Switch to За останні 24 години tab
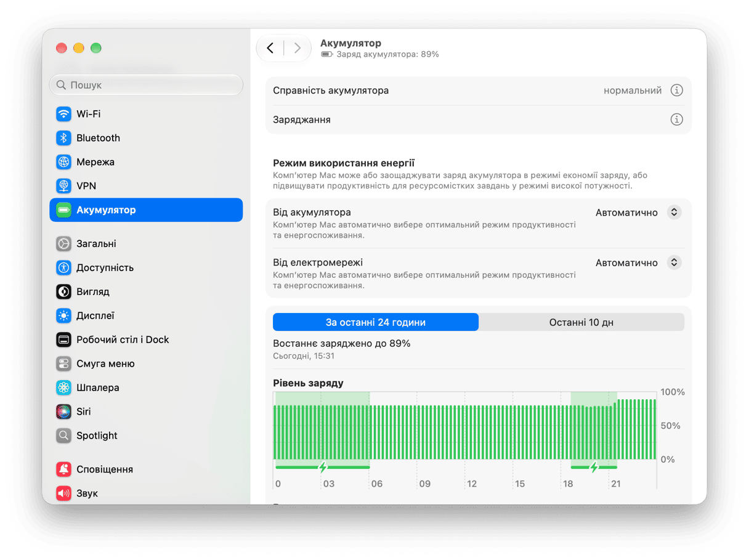749x560 pixels. pos(376,322)
